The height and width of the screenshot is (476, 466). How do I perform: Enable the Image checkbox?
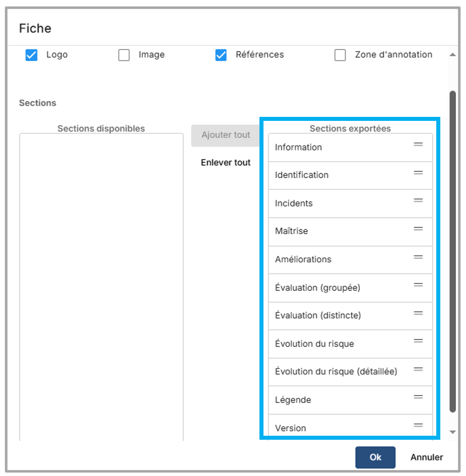point(124,55)
